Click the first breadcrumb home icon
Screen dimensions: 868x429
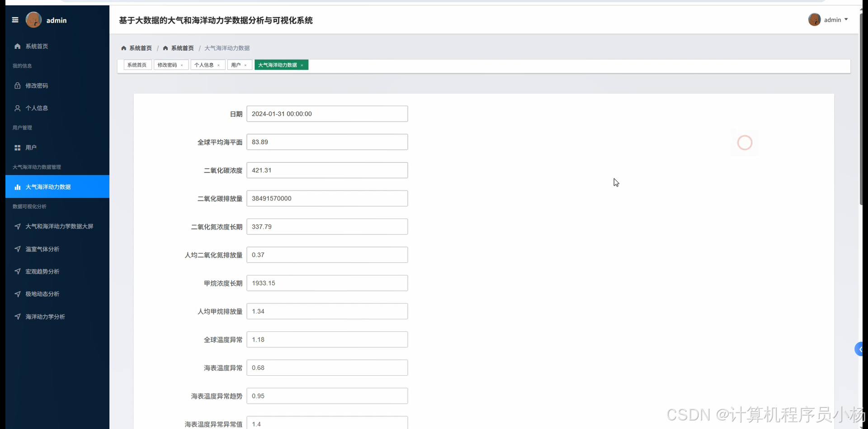coord(123,48)
